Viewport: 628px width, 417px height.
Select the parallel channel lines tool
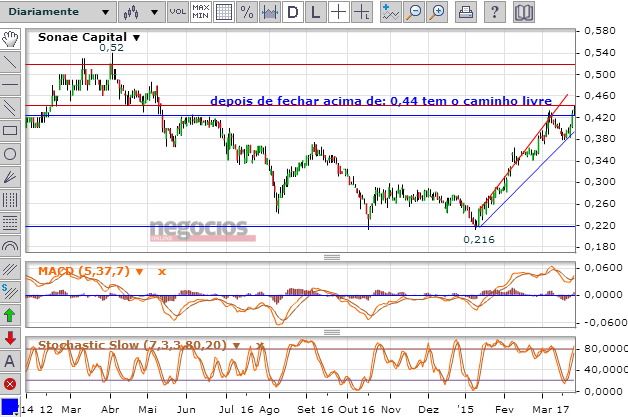point(10,108)
